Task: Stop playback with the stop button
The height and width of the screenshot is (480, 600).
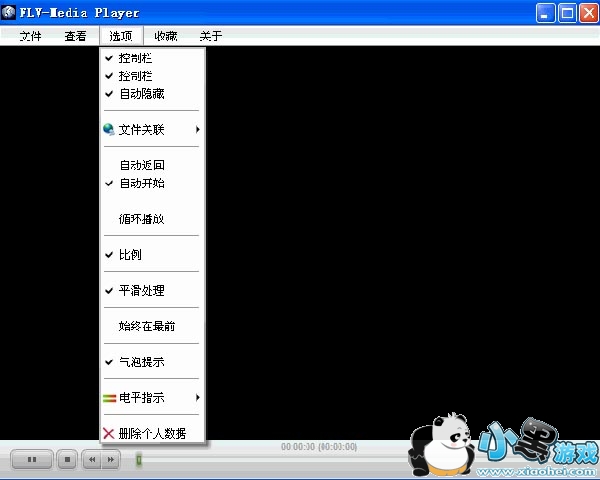Action: point(67,459)
